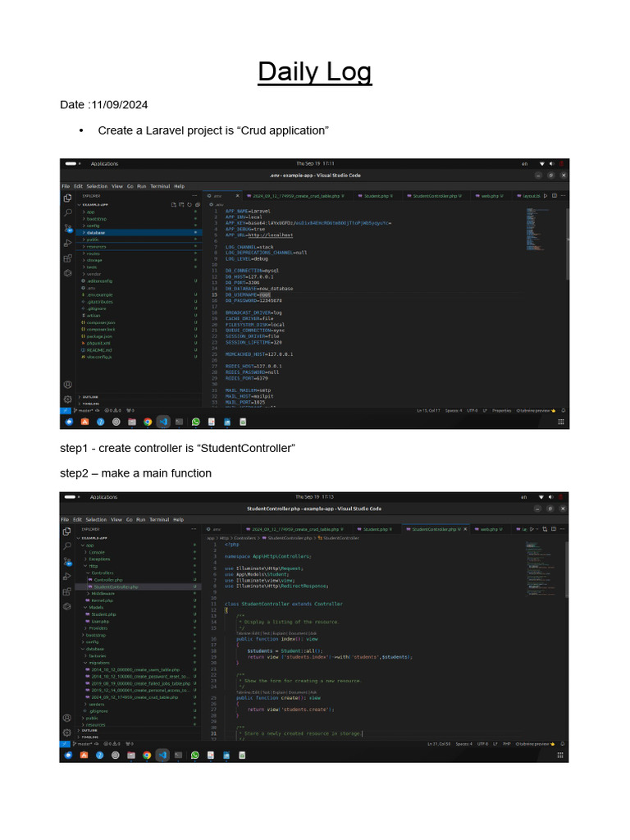Show applications grid in .env window dock
630x840 pixels.
point(561,422)
